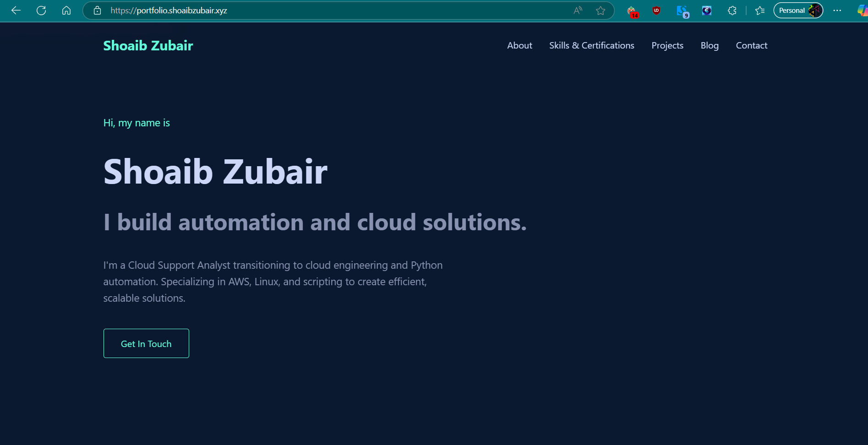Open the blue extension with 9 badge

pyautogui.click(x=682, y=11)
